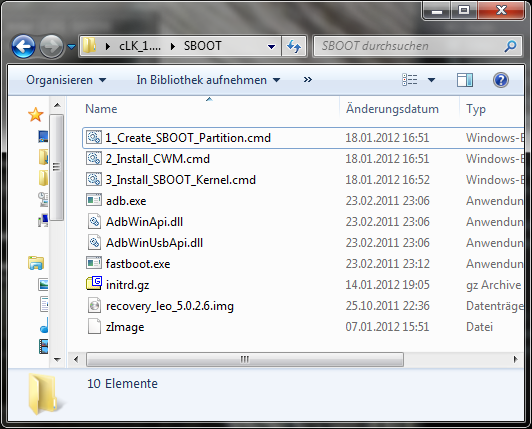Click the recovery_leo_5.0.2.6.img disc icon

tap(94, 305)
